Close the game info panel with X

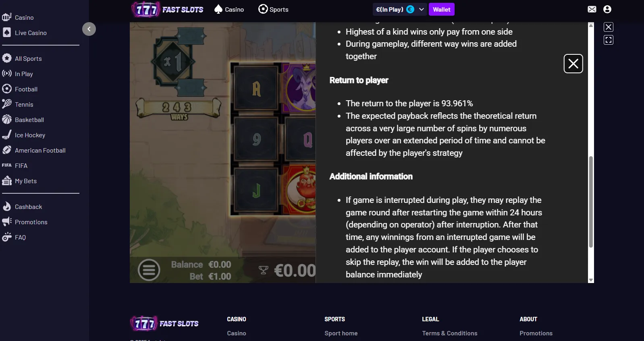pos(573,64)
